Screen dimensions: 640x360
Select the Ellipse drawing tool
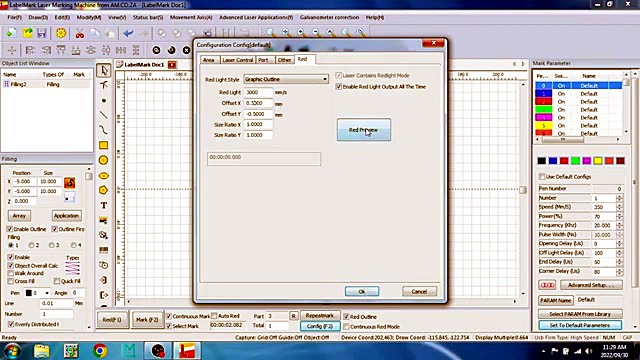click(104, 176)
